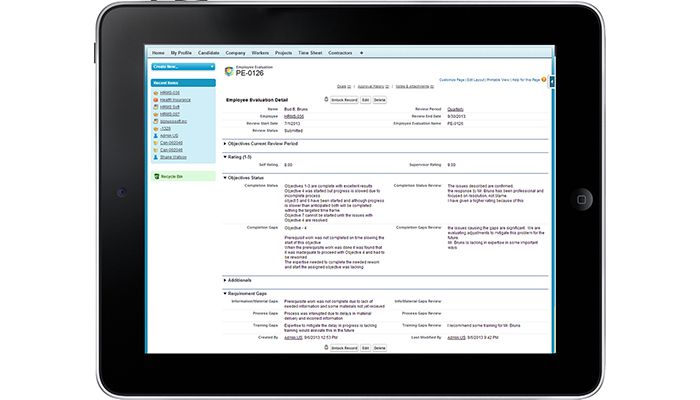Click the icon next to Health Insurance recent item
Screen dimensions: 700x400
click(155, 100)
